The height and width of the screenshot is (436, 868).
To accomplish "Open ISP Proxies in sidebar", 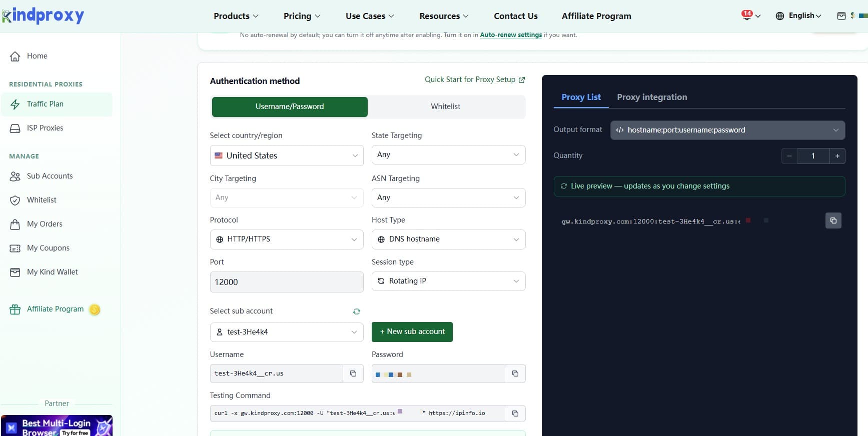I will 57,128.
